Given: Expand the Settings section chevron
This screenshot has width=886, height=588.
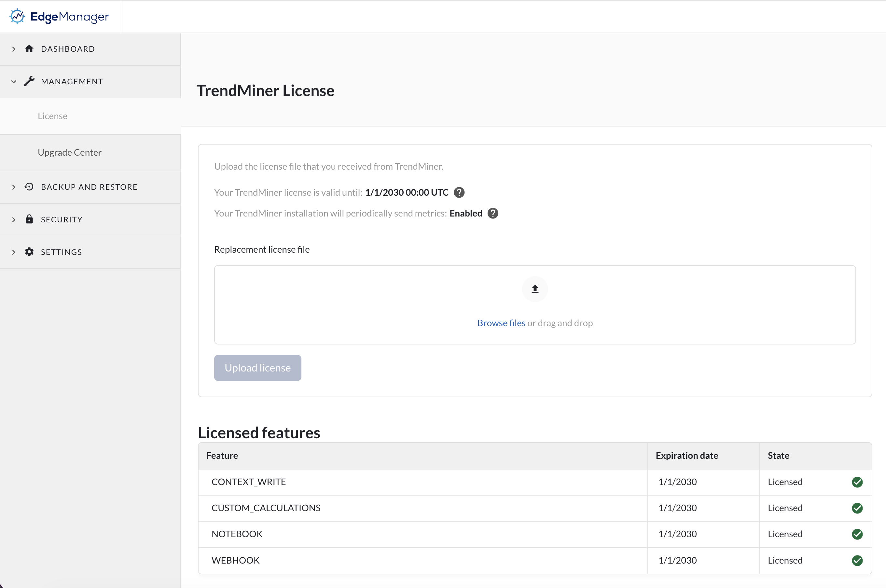Looking at the screenshot, I should (14, 252).
